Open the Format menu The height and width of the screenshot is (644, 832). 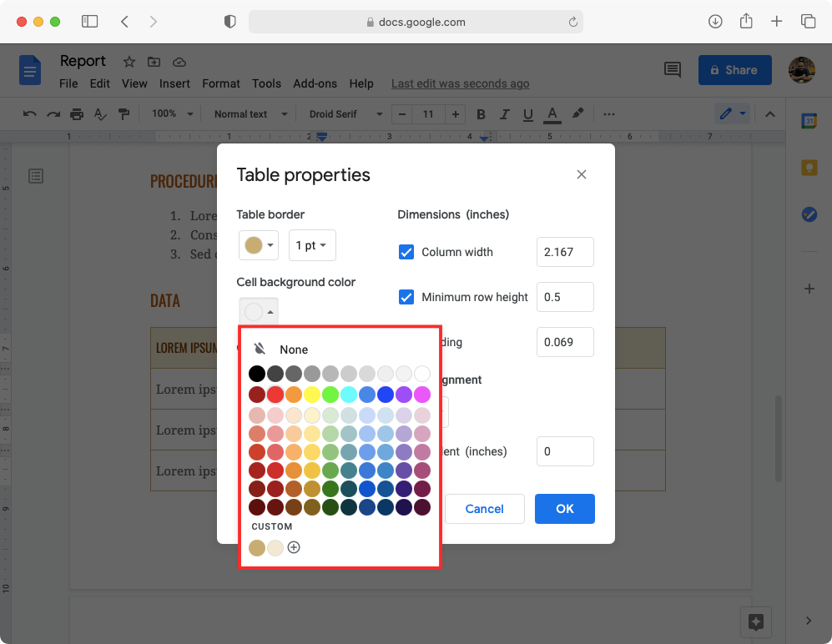(220, 83)
